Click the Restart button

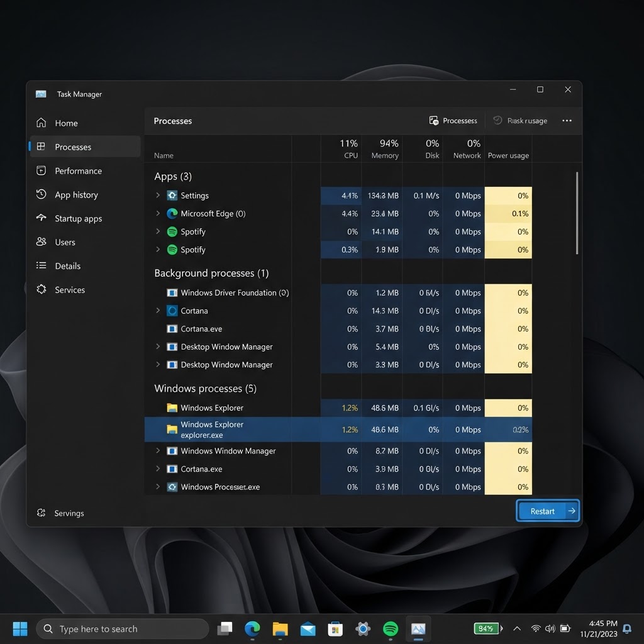[548, 511]
